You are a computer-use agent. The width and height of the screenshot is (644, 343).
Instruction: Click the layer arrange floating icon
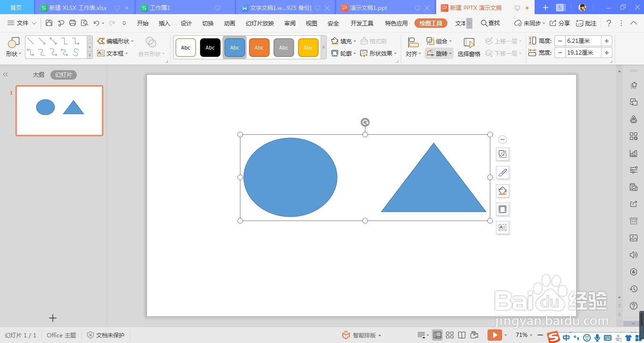pyautogui.click(x=503, y=154)
